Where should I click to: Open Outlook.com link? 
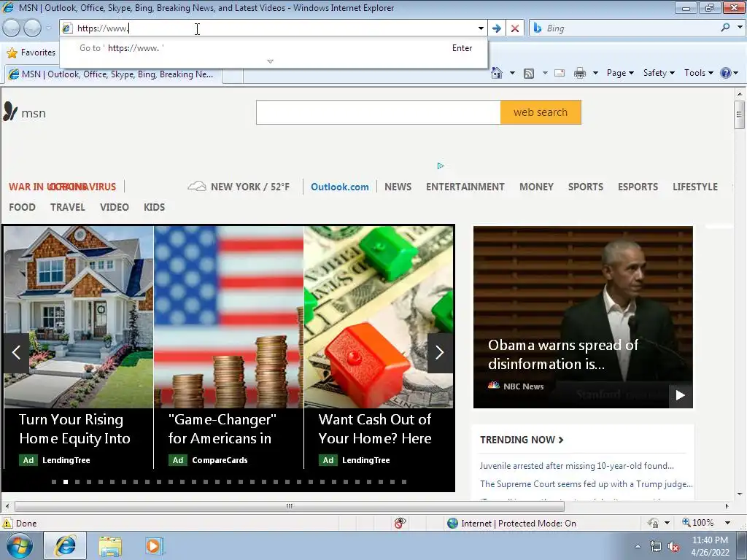pos(340,187)
